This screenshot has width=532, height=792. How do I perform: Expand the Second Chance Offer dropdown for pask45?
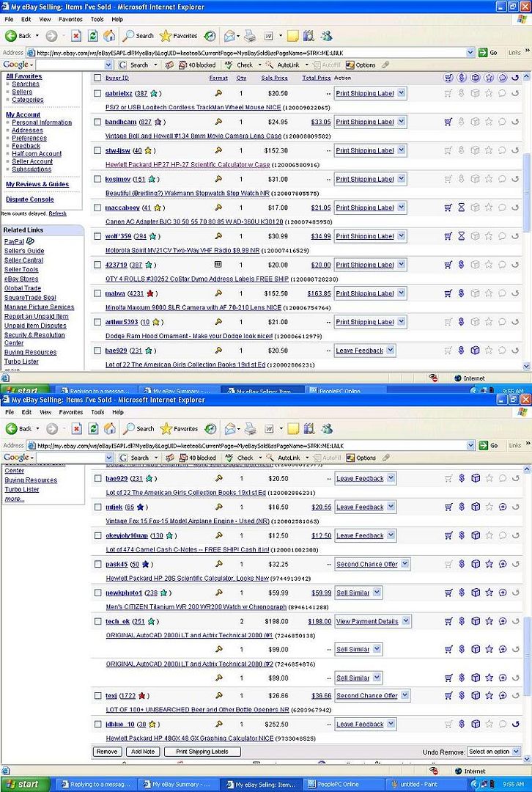pyautogui.click(x=404, y=564)
